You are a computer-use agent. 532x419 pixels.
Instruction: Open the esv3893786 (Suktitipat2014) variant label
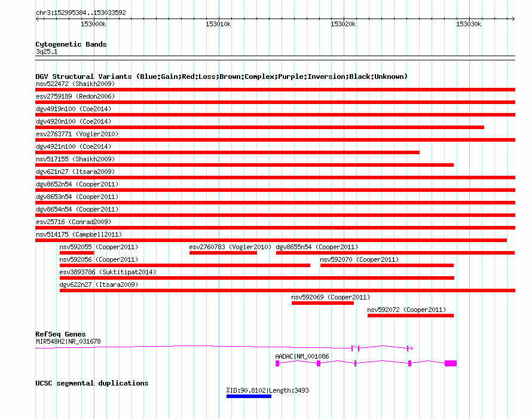click(x=108, y=272)
